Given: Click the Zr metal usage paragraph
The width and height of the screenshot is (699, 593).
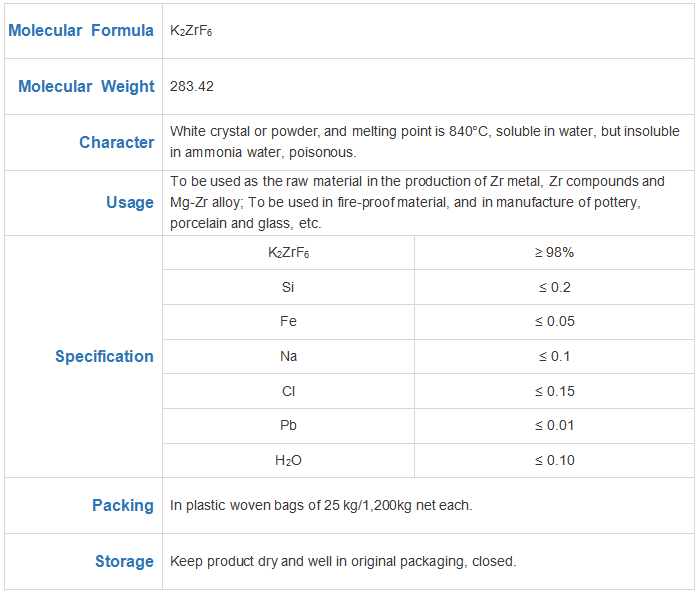Looking at the screenshot, I should click(417, 202).
